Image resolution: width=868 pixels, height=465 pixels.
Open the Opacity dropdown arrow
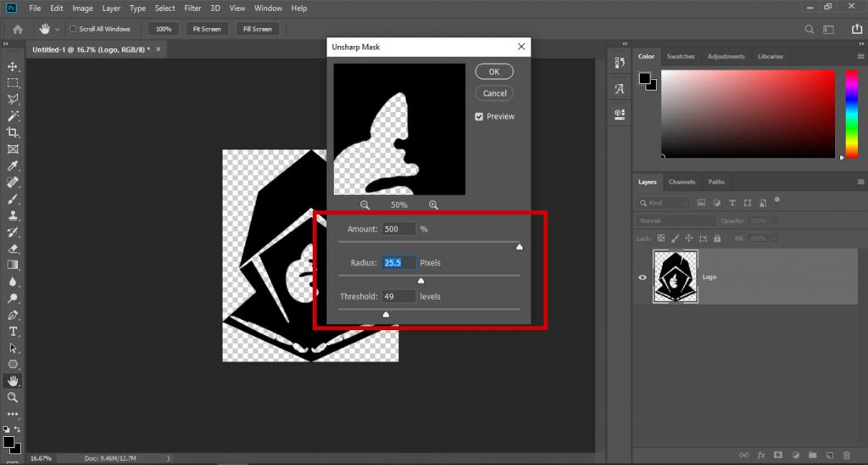click(x=775, y=221)
